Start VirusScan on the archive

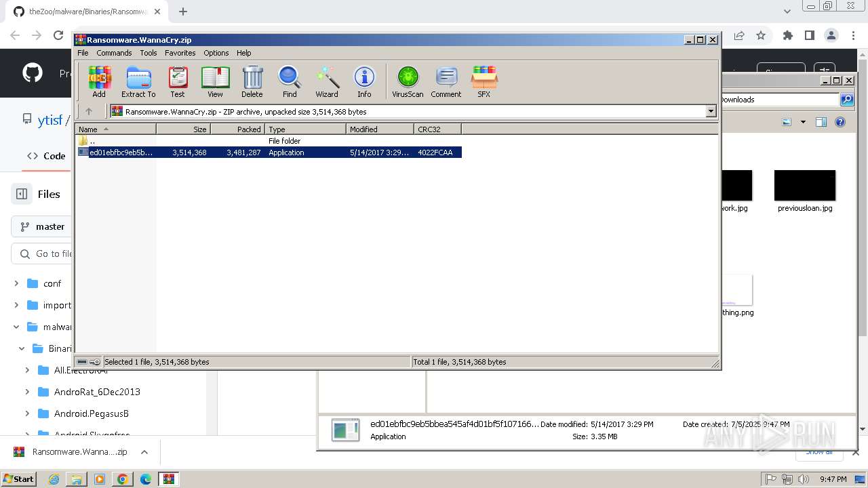point(408,82)
